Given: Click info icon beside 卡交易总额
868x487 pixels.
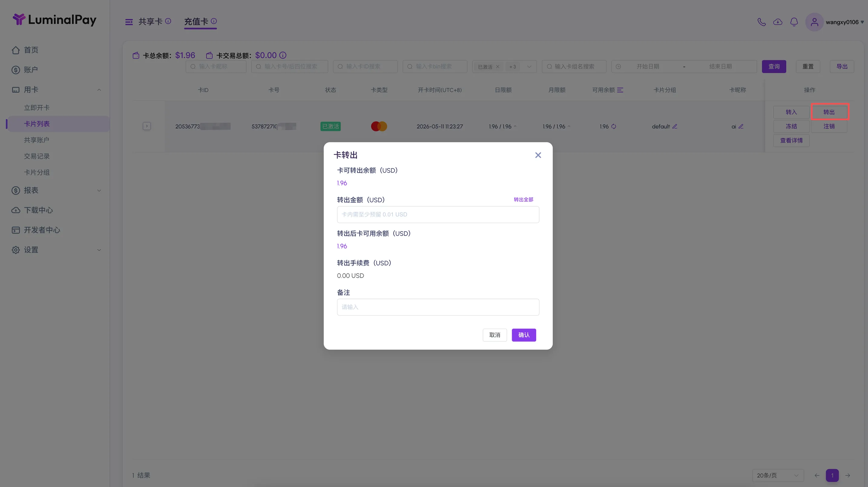Looking at the screenshot, I should [x=283, y=55].
